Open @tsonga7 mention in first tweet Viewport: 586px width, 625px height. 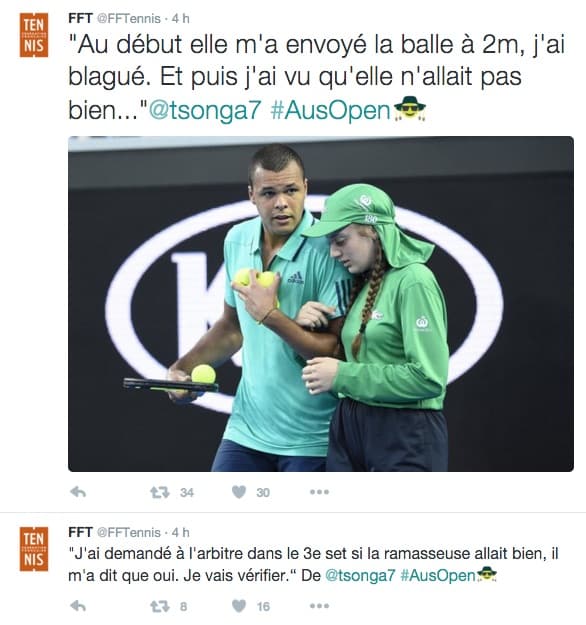(205, 110)
